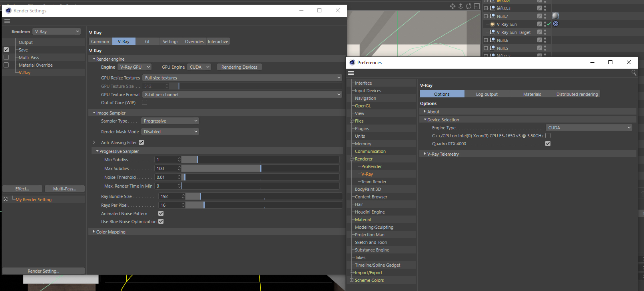The image size is (644, 291).
Task: Open the Sampler Type Progressive dropdown
Action: 170,121
